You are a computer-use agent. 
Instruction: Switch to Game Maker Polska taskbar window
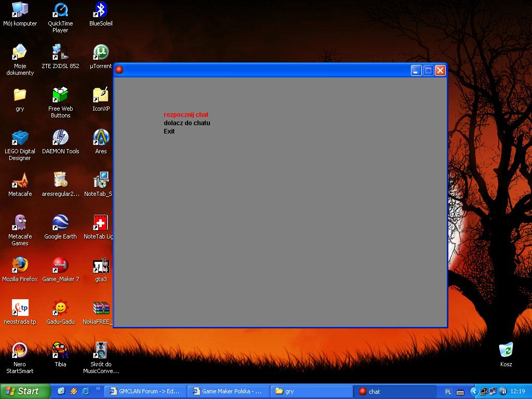(229, 391)
